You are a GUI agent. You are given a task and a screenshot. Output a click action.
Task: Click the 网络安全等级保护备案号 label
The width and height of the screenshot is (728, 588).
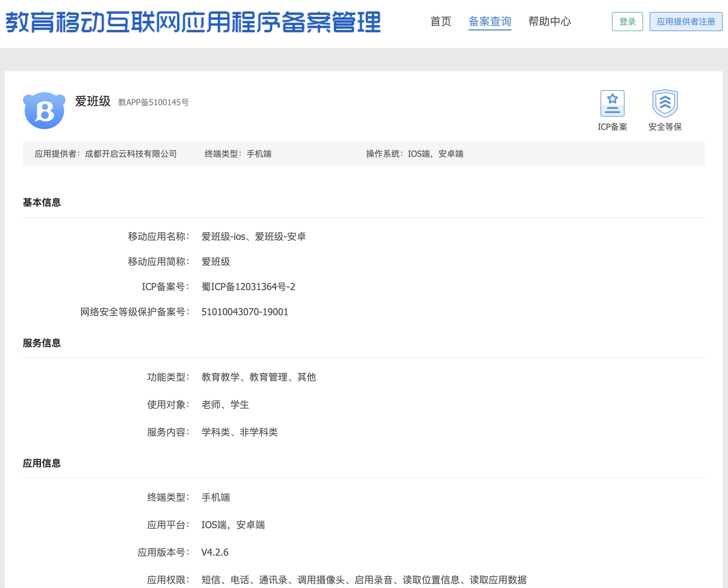(135, 312)
